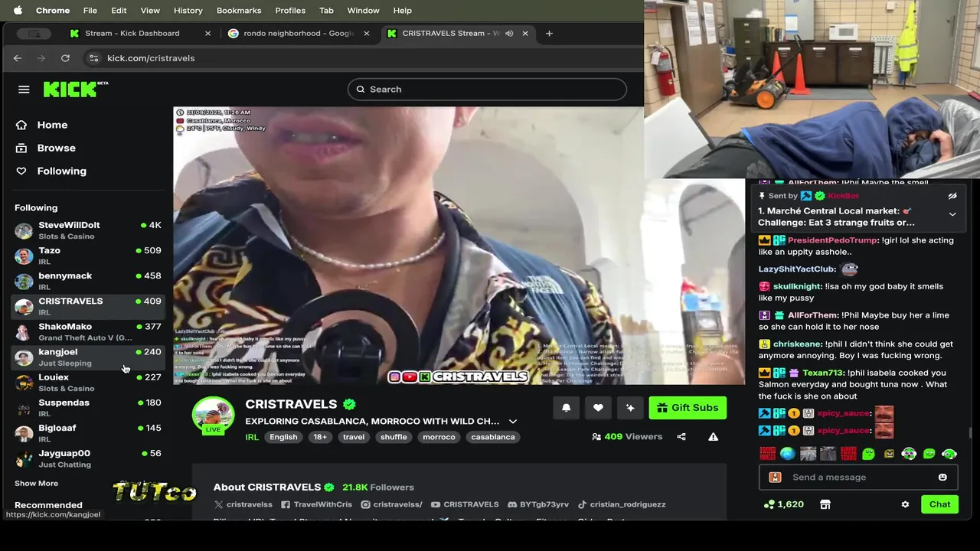Toggle the heart follow button
Image resolution: width=980 pixels, height=551 pixels.
[x=598, y=408]
